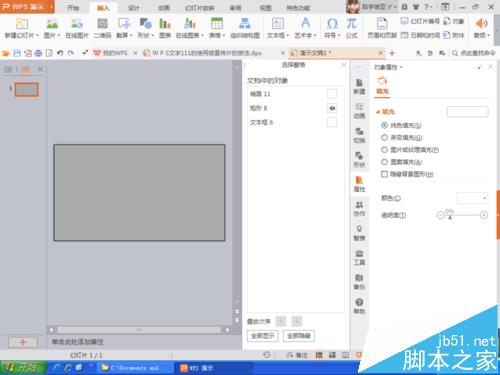Open the WPS 演示 application menu dropdown
The height and width of the screenshot is (375, 500).
[52, 7]
